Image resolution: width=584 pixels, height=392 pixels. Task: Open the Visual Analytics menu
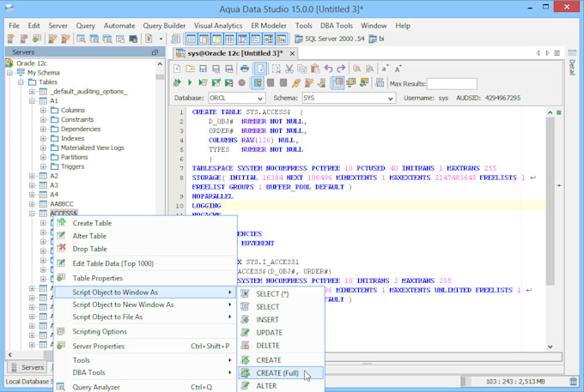coord(217,26)
